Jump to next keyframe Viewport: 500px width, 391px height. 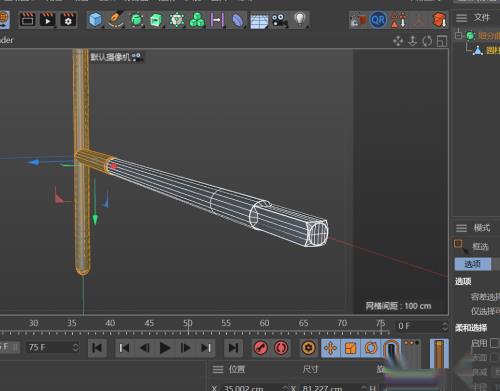(x=206, y=348)
